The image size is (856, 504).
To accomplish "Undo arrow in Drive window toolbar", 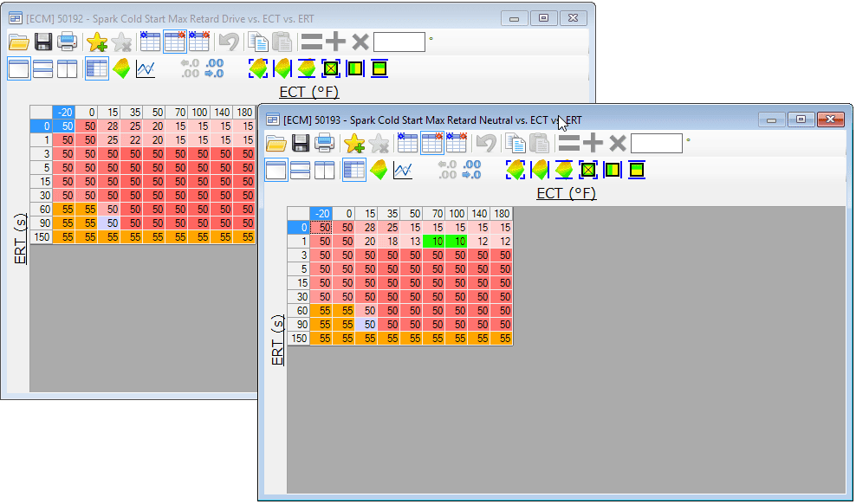I will pyautogui.click(x=229, y=42).
